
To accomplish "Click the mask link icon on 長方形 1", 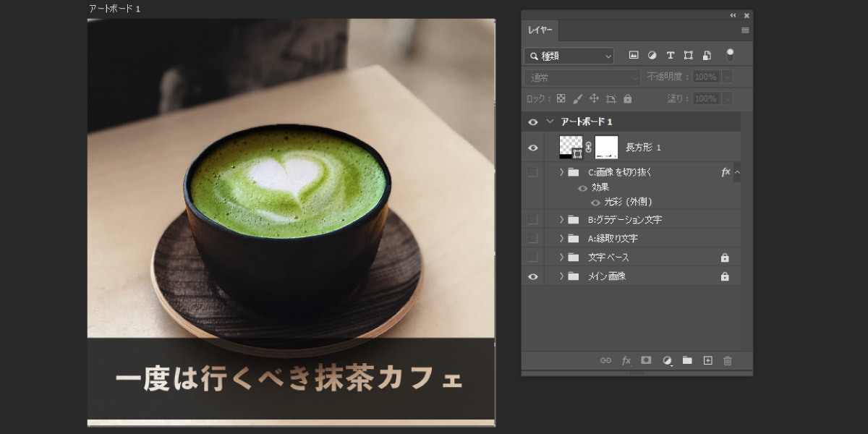I will pyautogui.click(x=588, y=148).
